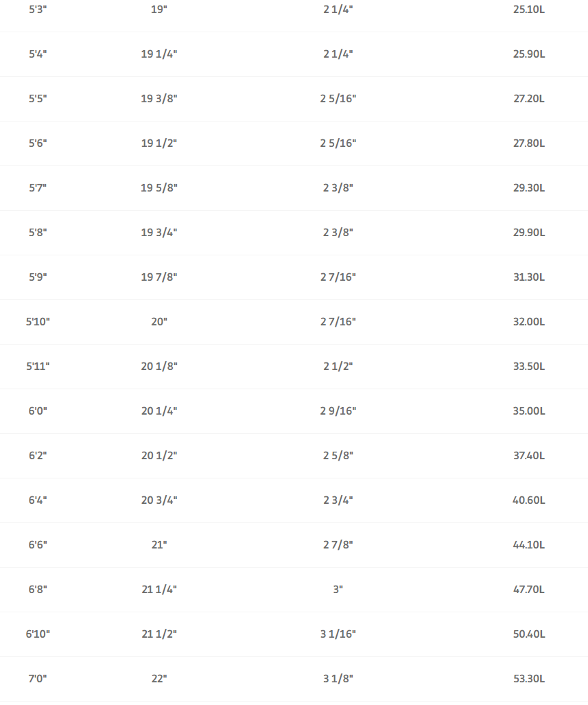Click the 2 7/8" thickness value
This screenshot has width=588, height=705.
338,544
